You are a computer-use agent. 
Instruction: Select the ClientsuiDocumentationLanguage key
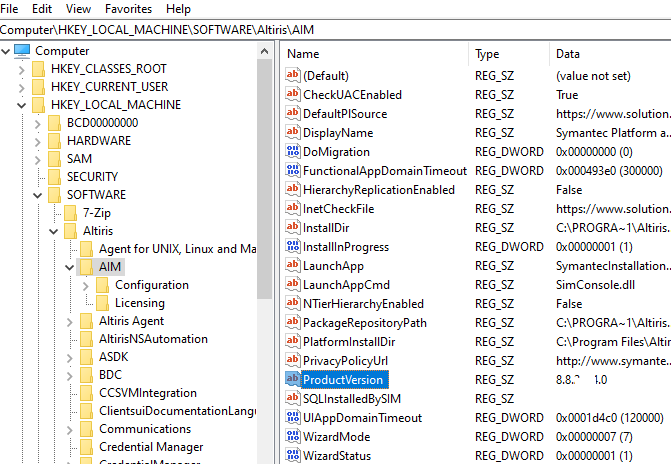[x=178, y=411]
